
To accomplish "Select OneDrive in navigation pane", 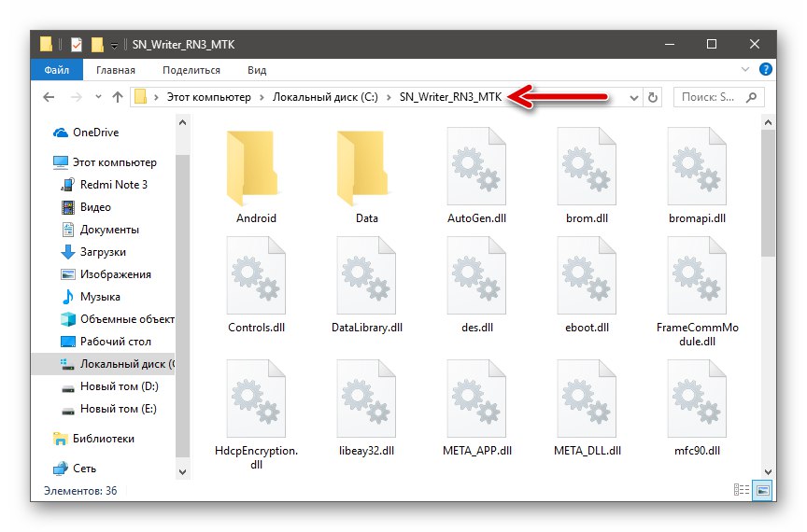I will (95, 133).
